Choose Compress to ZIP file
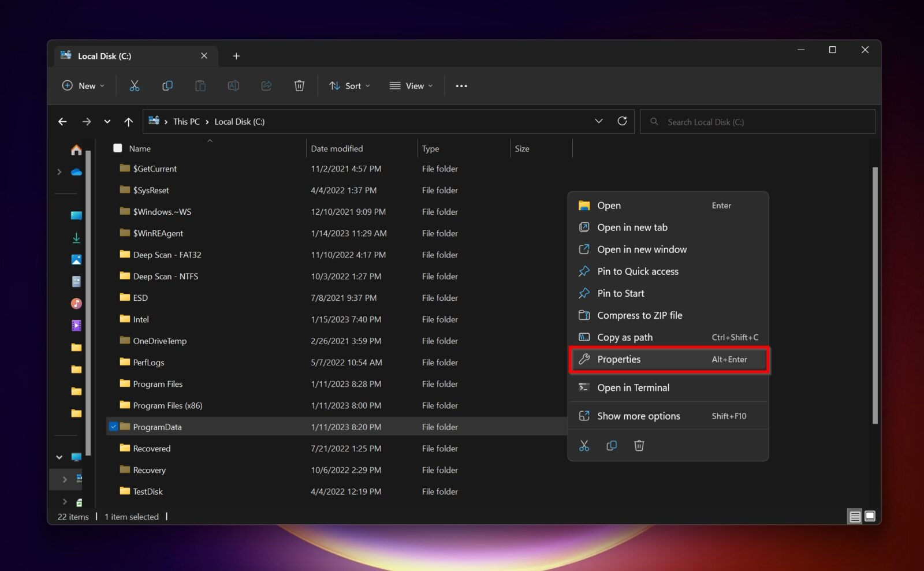 [639, 315]
